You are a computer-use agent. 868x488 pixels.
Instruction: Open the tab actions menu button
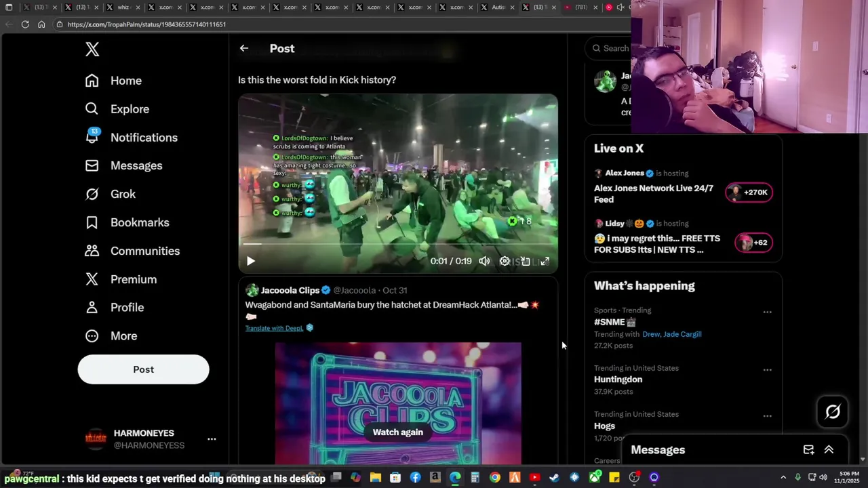(9, 7)
